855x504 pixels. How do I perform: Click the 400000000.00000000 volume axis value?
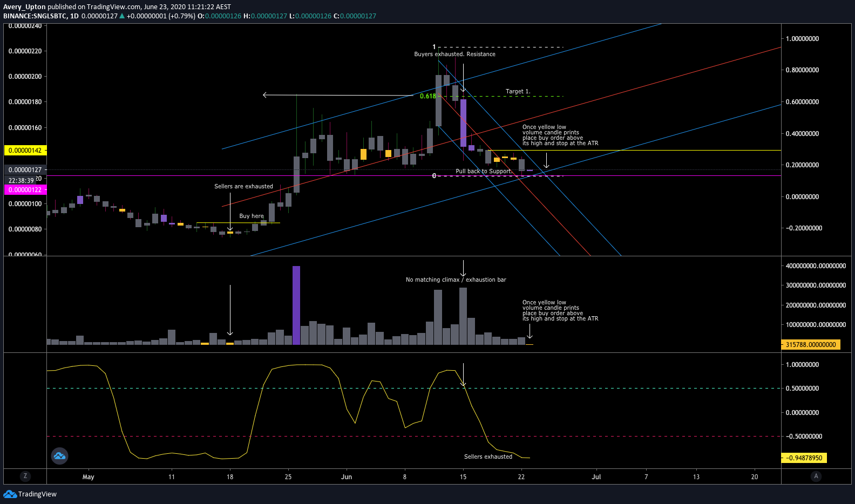[x=816, y=266]
